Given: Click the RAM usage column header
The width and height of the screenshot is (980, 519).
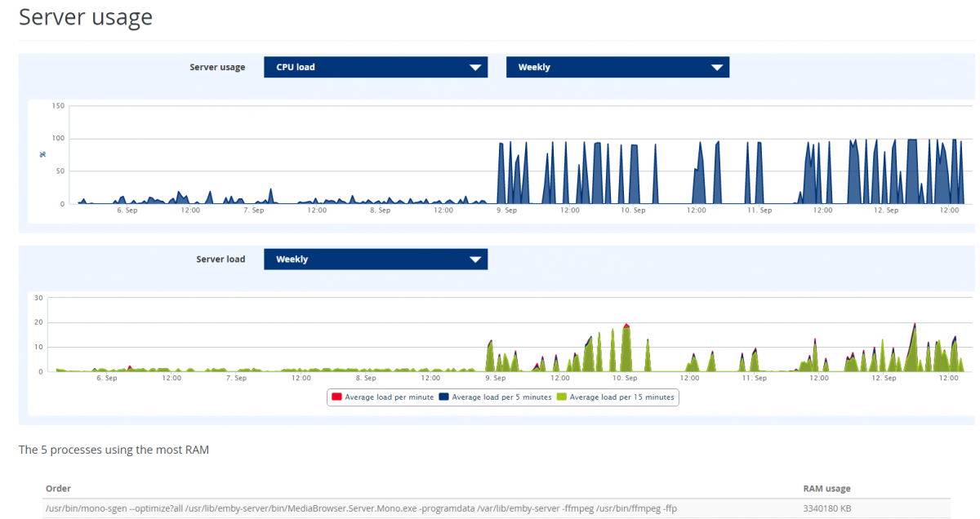Looking at the screenshot, I should coord(826,489).
